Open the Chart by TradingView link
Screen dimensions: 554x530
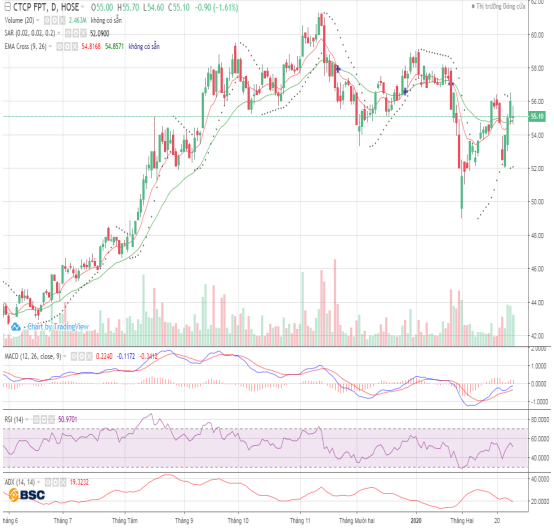click(58, 327)
